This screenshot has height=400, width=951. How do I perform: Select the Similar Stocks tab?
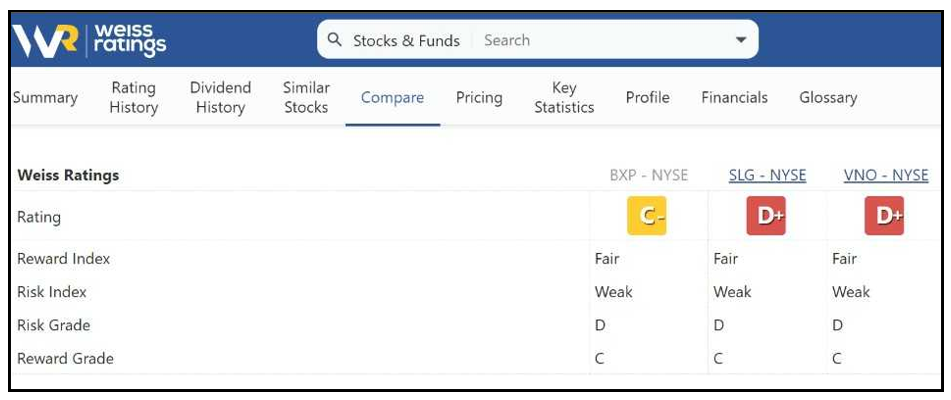click(306, 98)
